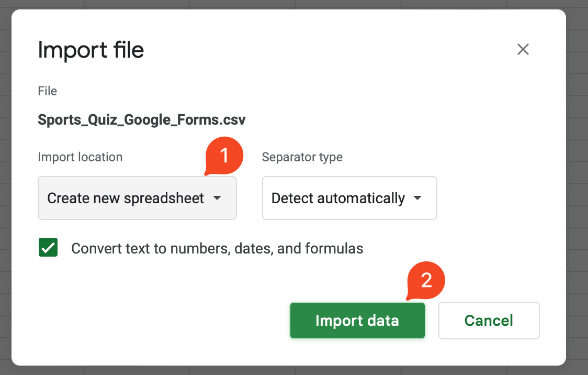The image size is (588, 375).
Task: Click the dimmed spreadsheet grid above the dialog
Action: [x=293, y=4]
